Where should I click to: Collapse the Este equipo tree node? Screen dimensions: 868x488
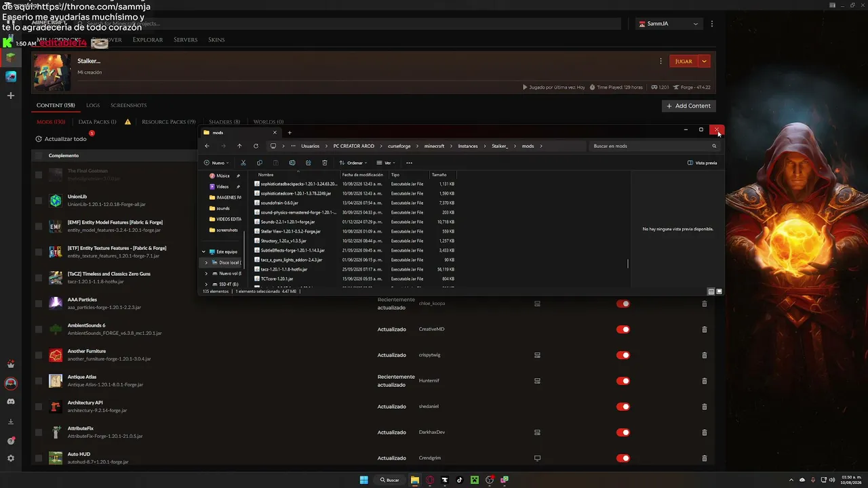pyautogui.click(x=203, y=251)
